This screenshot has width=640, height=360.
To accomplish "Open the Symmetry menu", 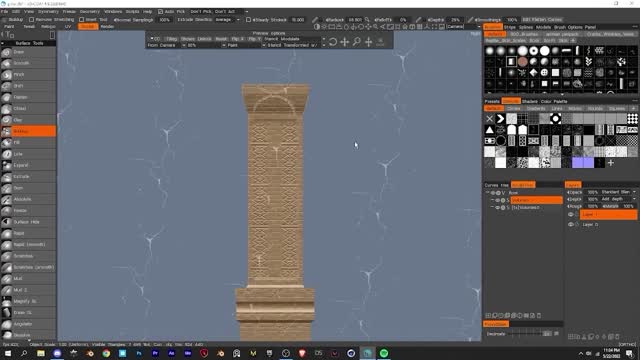I will (x=48, y=11).
